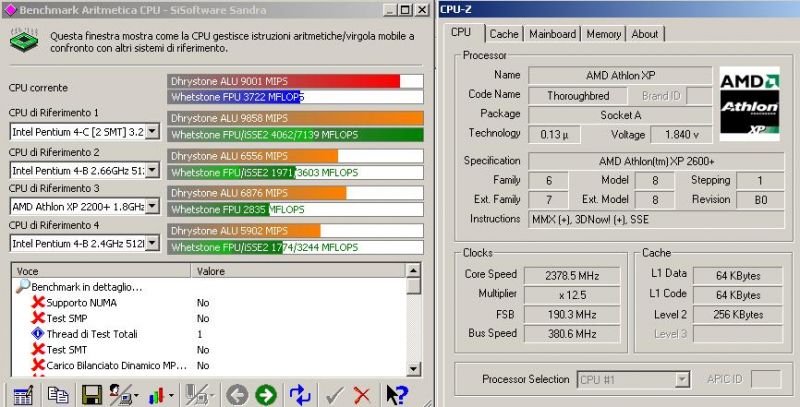Click blue info icon beside Thread di Test Totali

point(38,334)
